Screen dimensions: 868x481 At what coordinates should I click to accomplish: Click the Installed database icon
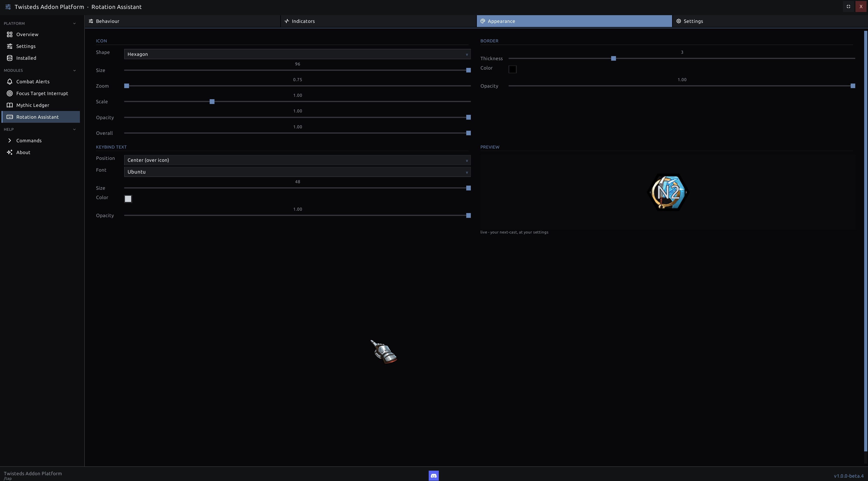click(10, 58)
